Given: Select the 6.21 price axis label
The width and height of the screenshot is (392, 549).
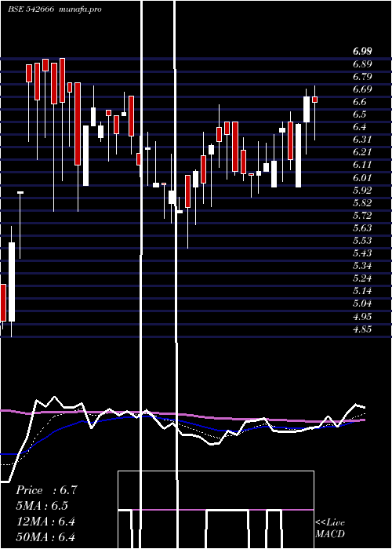Looking at the screenshot, I should coord(362,152).
